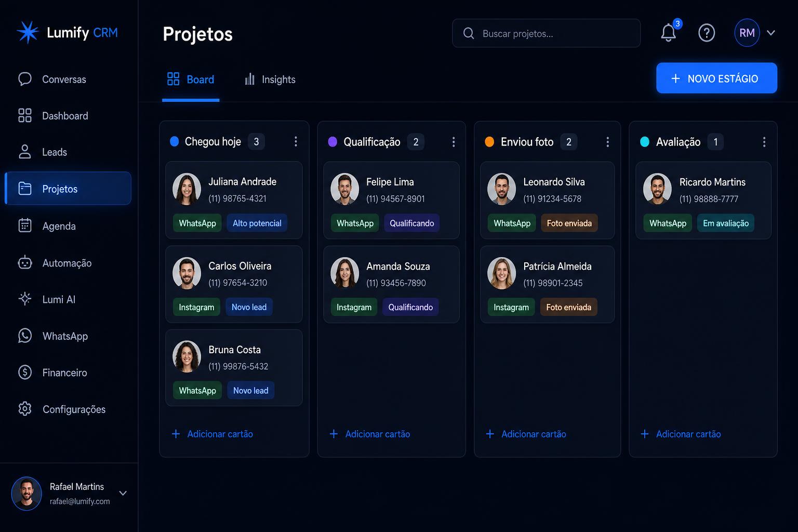This screenshot has height=532, width=798.
Task: Switch to the Insights tab
Action: click(x=270, y=79)
